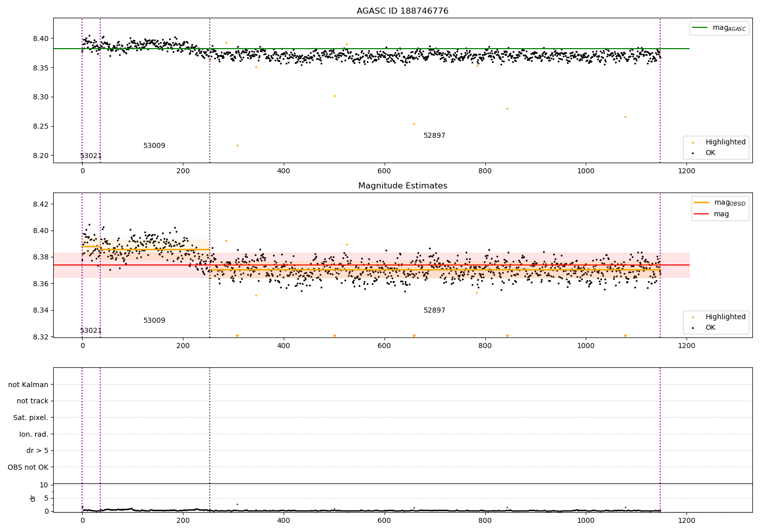Click the '10' tick on the dr axis
The image size is (760, 532).
click(44, 485)
